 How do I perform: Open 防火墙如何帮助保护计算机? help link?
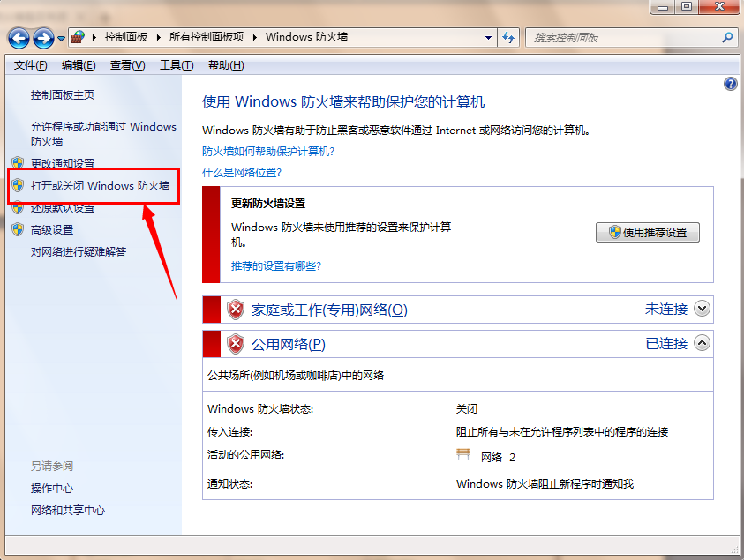(268, 152)
